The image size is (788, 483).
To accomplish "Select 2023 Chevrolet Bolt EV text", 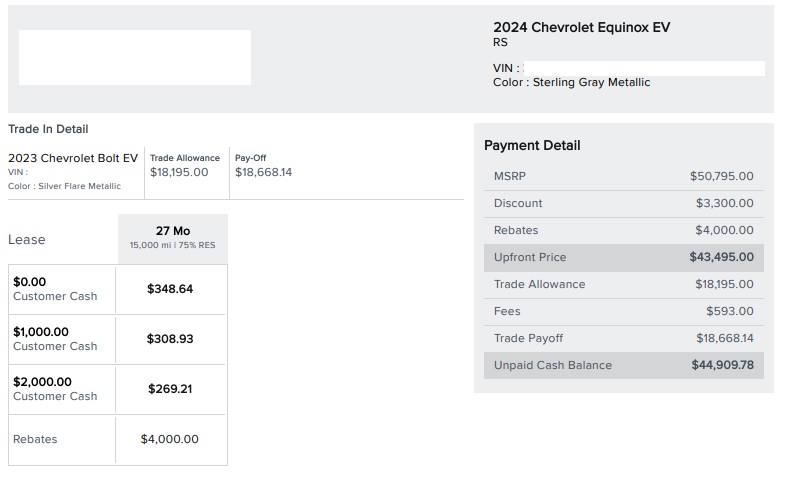I will (x=73, y=158).
